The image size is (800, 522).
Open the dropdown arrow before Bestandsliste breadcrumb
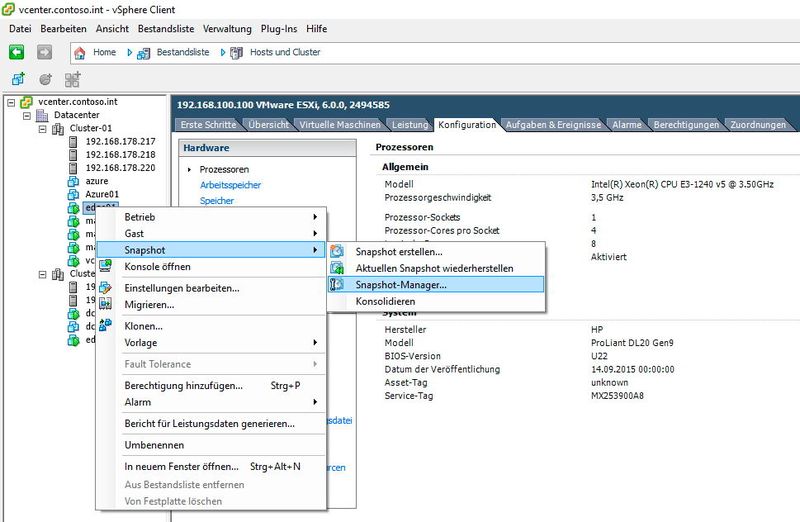coord(130,53)
